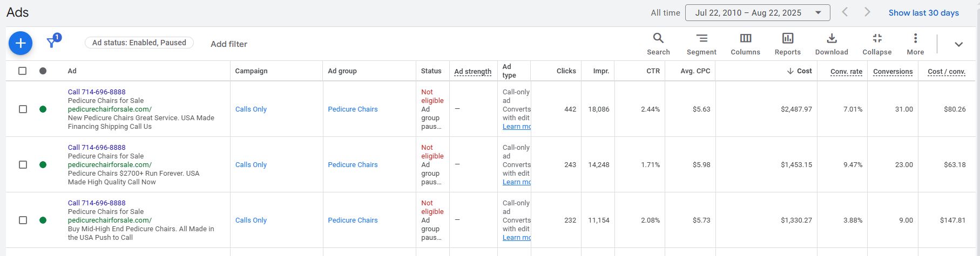Image resolution: width=980 pixels, height=256 pixels.
Task: Open the Reports option
Action: 788,44
